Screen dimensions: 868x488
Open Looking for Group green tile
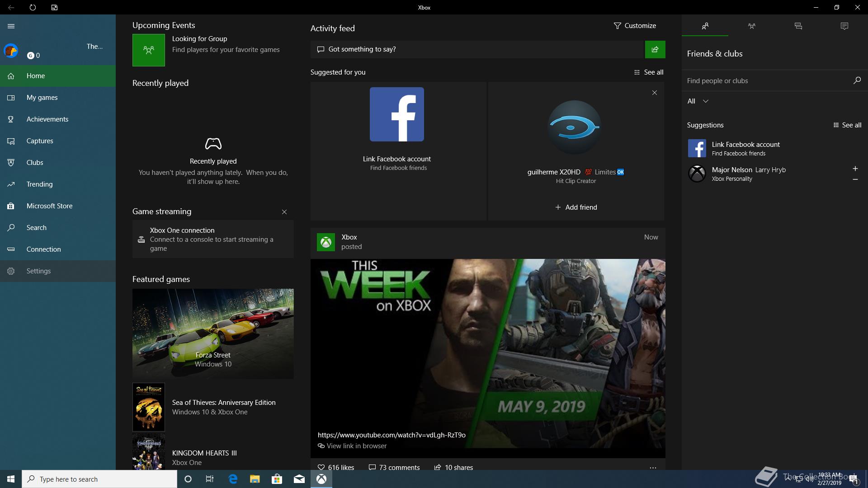coord(149,50)
